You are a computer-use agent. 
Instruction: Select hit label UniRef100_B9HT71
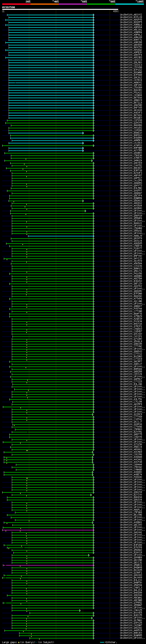point(131,40)
